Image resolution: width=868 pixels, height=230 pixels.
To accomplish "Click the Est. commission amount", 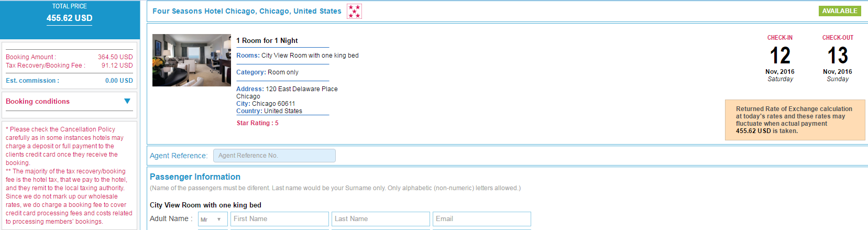I will point(119,81).
